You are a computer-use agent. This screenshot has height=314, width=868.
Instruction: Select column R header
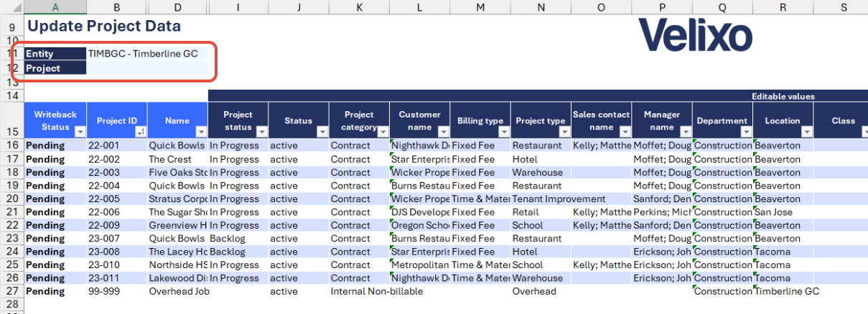point(783,7)
